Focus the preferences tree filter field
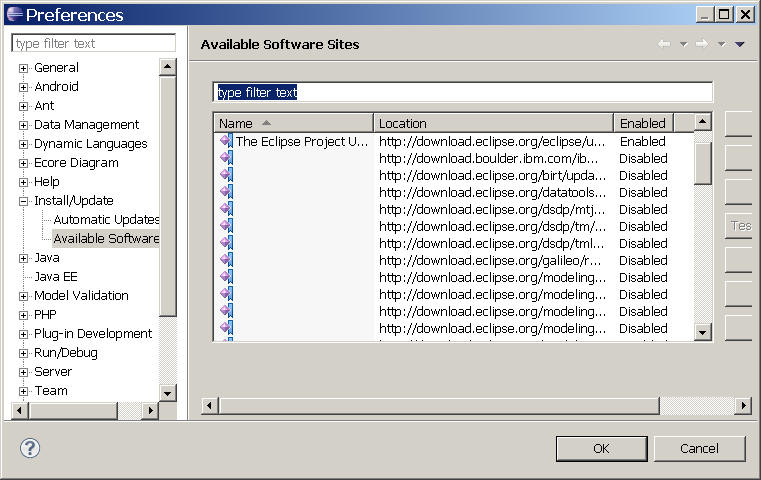This screenshot has height=480, width=761. coord(94,43)
